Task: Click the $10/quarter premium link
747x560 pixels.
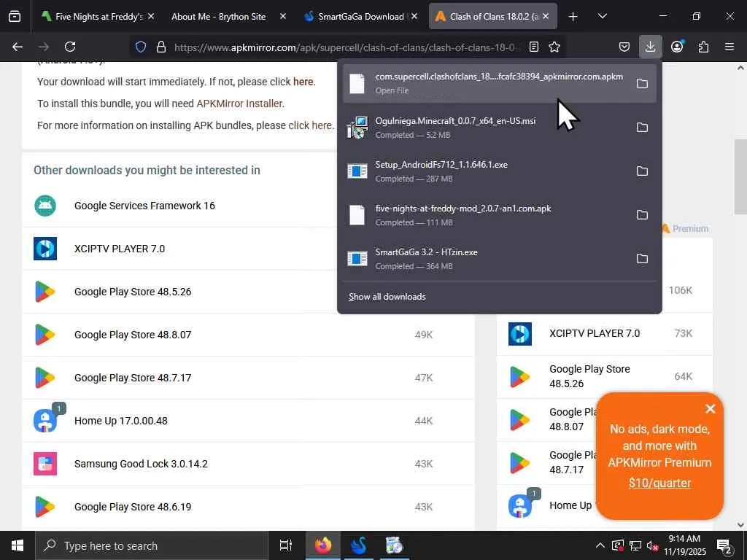Action: (x=659, y=483)
